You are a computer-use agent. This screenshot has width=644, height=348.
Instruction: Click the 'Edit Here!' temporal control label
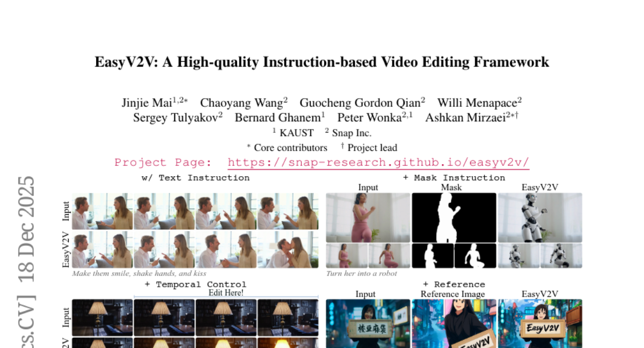click(x=226, y=293)
